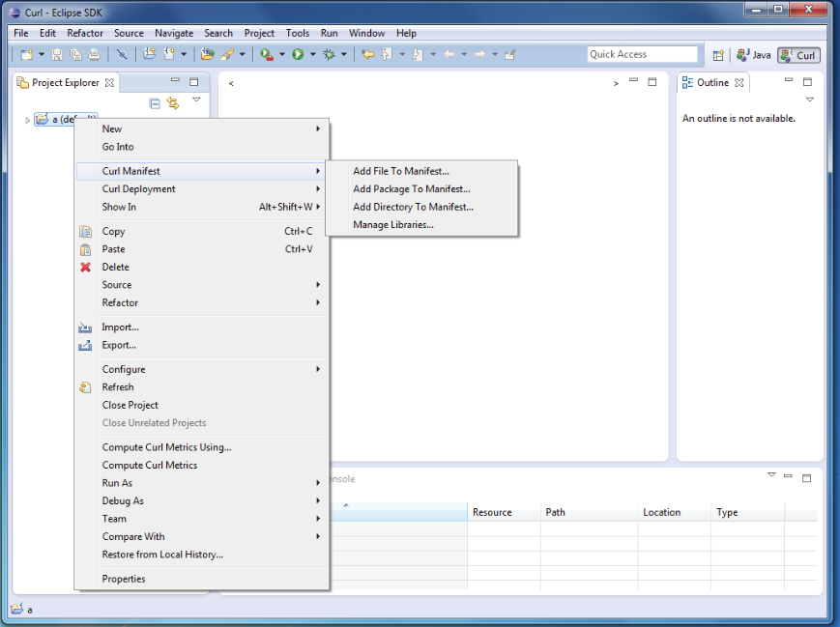Select the Curl perspective button
The image size is (840, 627).
(798, 55)
